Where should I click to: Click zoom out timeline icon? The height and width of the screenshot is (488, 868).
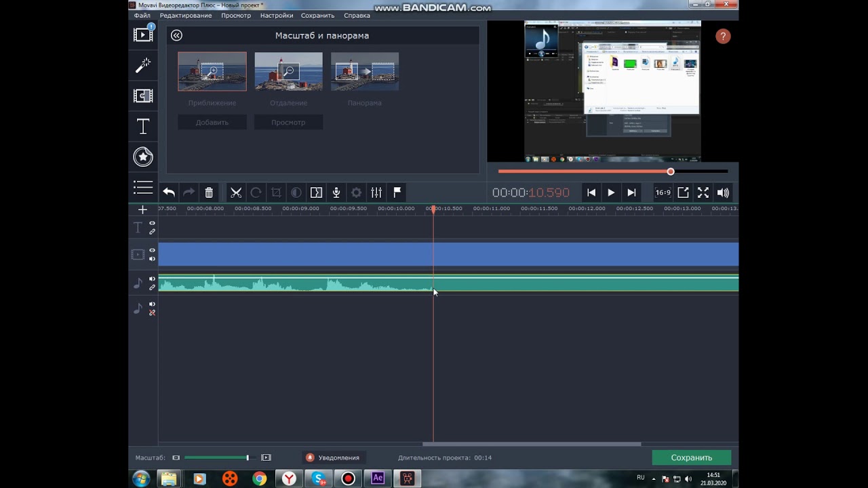coord(176,457)
